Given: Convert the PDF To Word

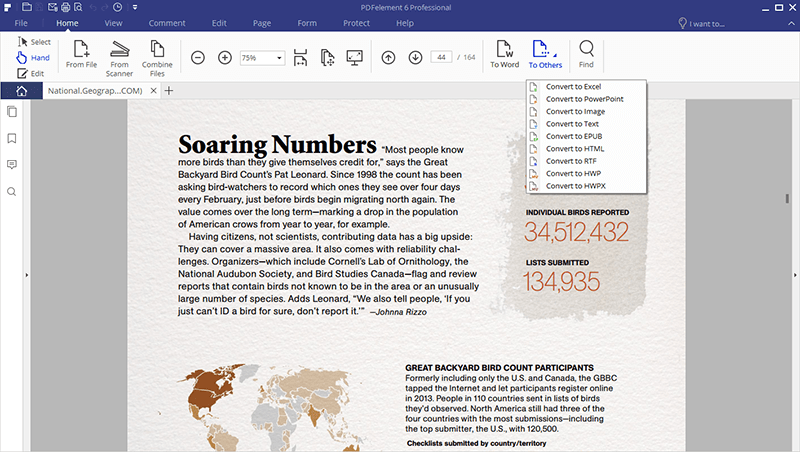Looking at the screenshot, I should pos(505,54).
